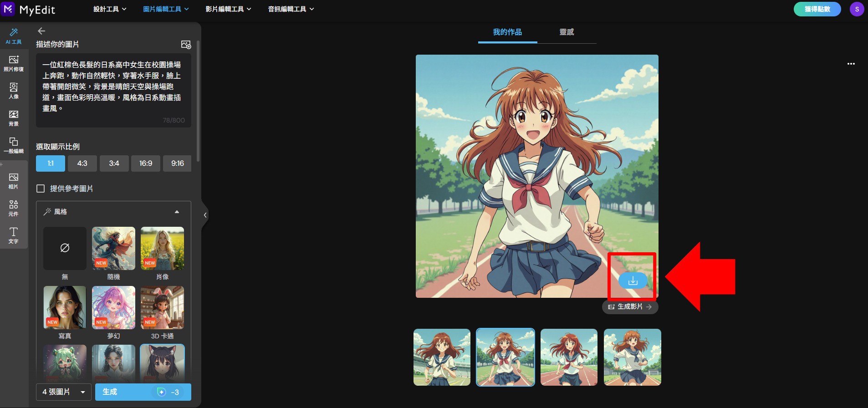The height and width of the screenshot is (408, 868).
Task: Collapse the 風格 section
Action: (177, 212)
